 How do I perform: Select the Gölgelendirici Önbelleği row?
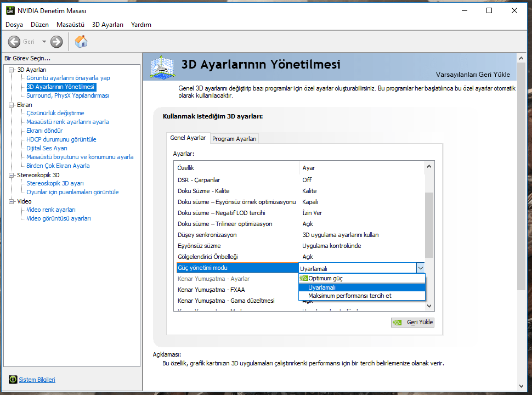click(300, 257)
